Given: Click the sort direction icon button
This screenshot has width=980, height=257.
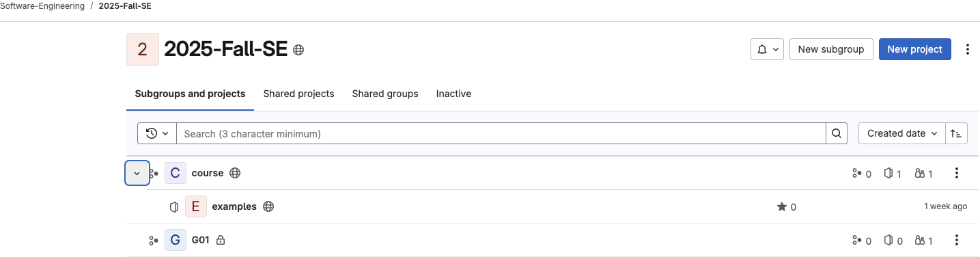Looking at the screenshot, I should pos(957,133).
